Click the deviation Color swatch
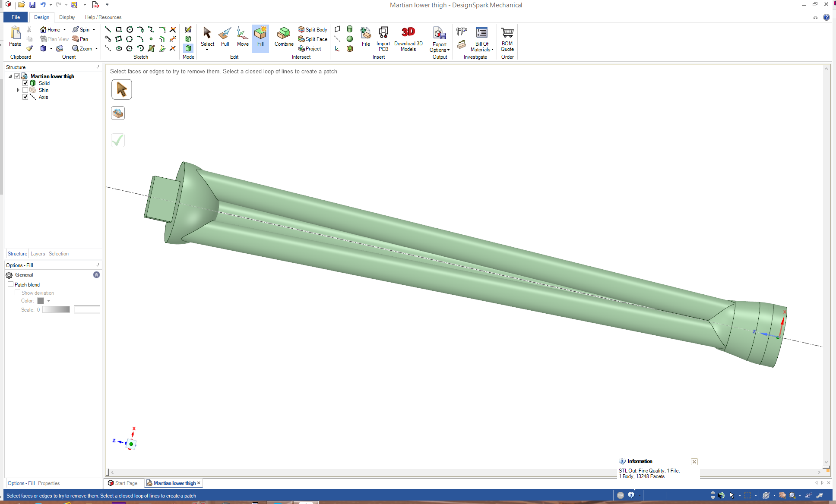 41,301
